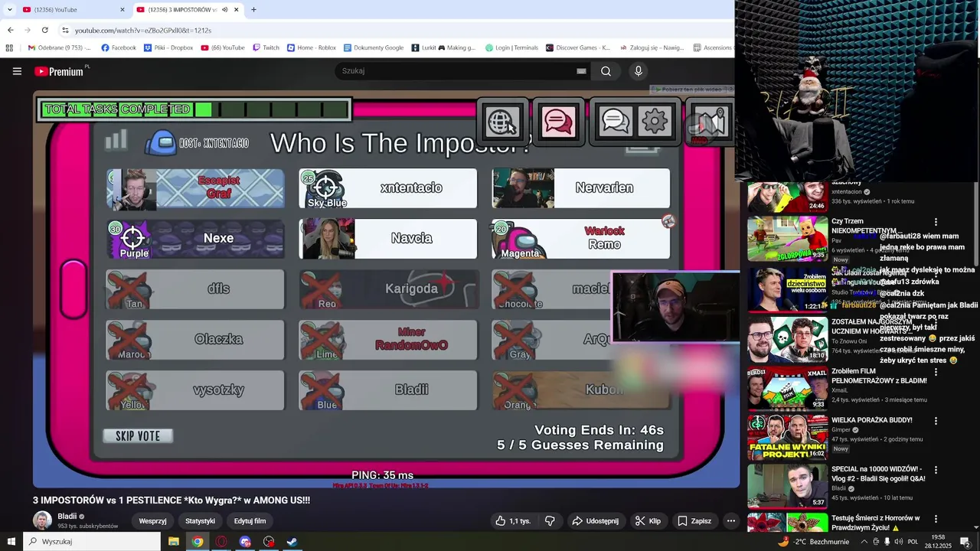Open the on-screen keyboard icon in search box
Image resolution: width=980 pixels, height=551 pixels.
(x=581, y=71)
